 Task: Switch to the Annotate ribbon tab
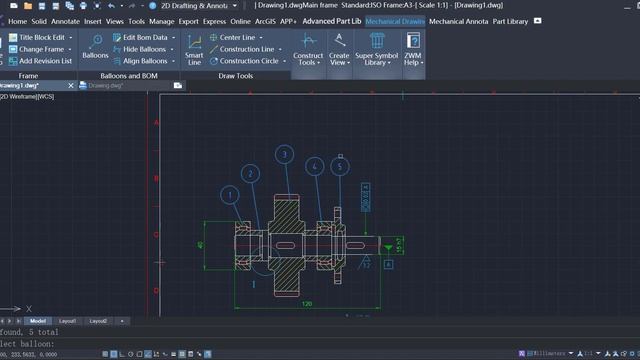tap(65, 21)
